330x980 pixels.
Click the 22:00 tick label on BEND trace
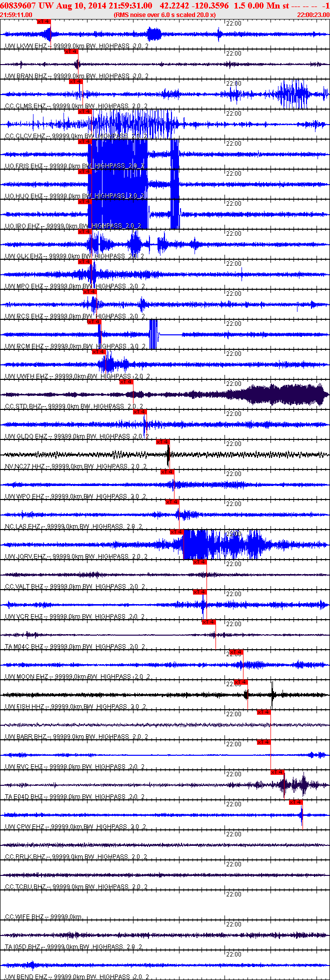click(233, 954)
